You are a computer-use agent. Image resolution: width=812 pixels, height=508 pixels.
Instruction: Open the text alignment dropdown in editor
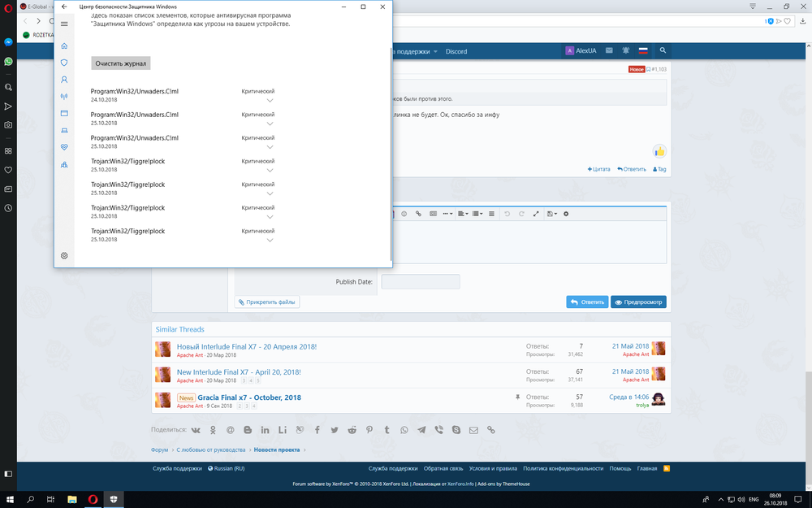tap(461, 214)
